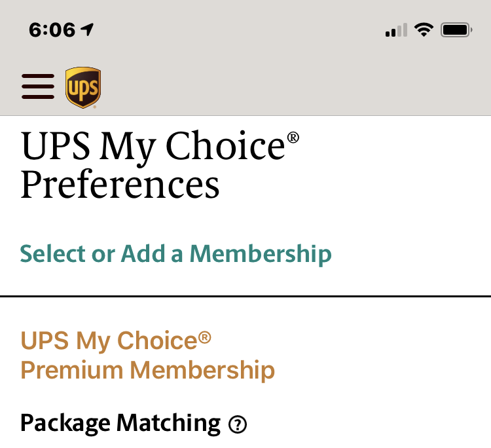Open the Package Matching help icon

coord(238,425)
